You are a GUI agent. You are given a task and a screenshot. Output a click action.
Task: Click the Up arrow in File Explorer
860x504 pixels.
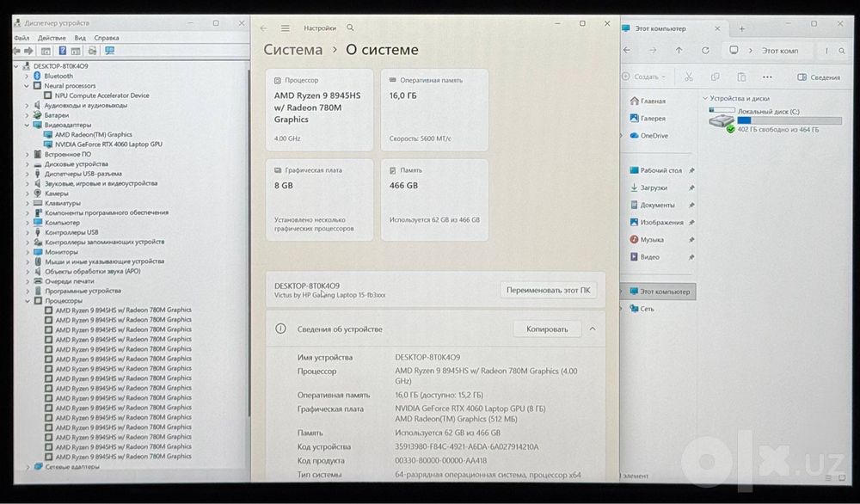(679, 51)
